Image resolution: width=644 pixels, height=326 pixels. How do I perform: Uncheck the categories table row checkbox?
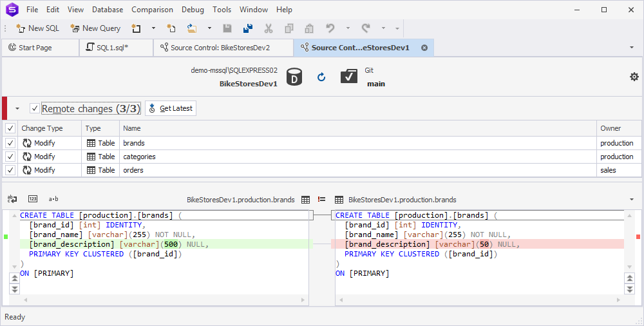[10, 157]
